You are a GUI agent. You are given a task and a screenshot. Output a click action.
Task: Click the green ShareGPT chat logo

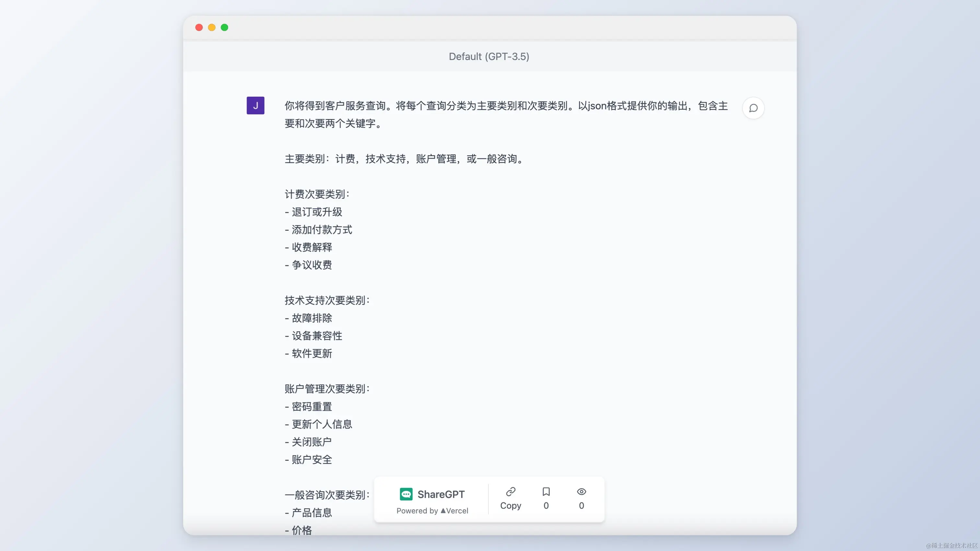pyautogui.click(x=406, y=494)
